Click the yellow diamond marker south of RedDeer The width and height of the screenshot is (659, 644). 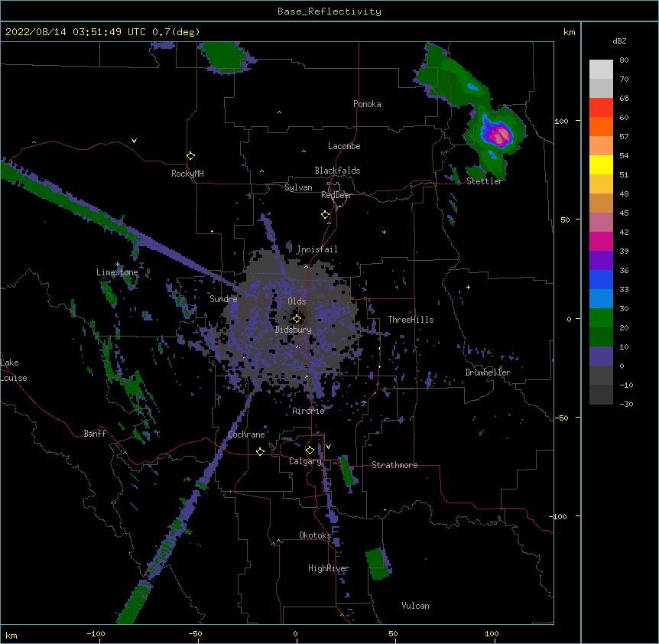[325, 215]
